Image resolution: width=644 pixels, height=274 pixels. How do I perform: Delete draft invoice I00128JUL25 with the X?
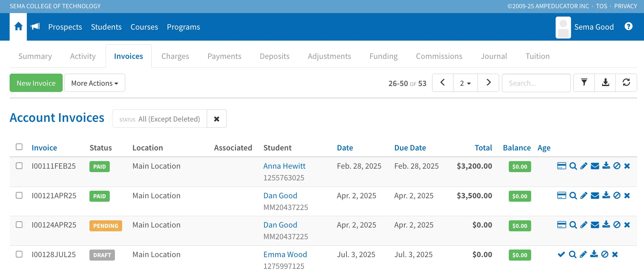point(615,254)
